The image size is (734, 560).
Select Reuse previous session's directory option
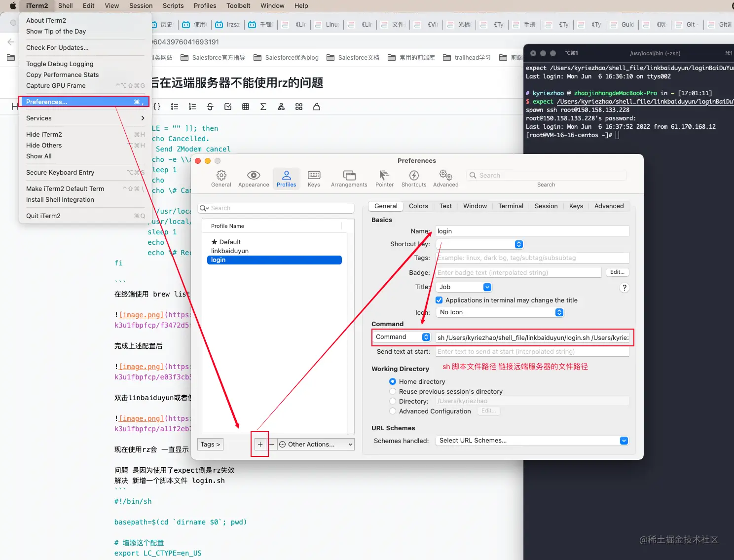click(393, 391)
